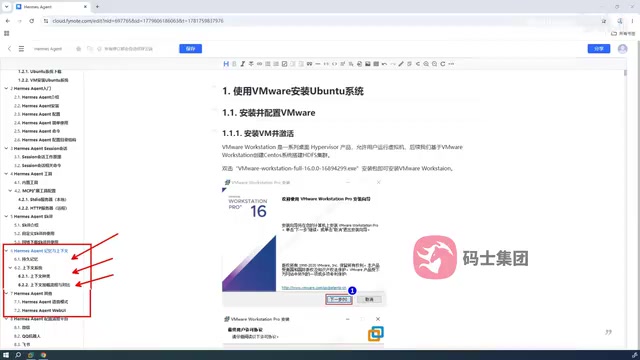Collapse section 6 Hermes Agent 记忆与上下文
Viewport: 640px width, 360px height.
[x=6, y=251]
